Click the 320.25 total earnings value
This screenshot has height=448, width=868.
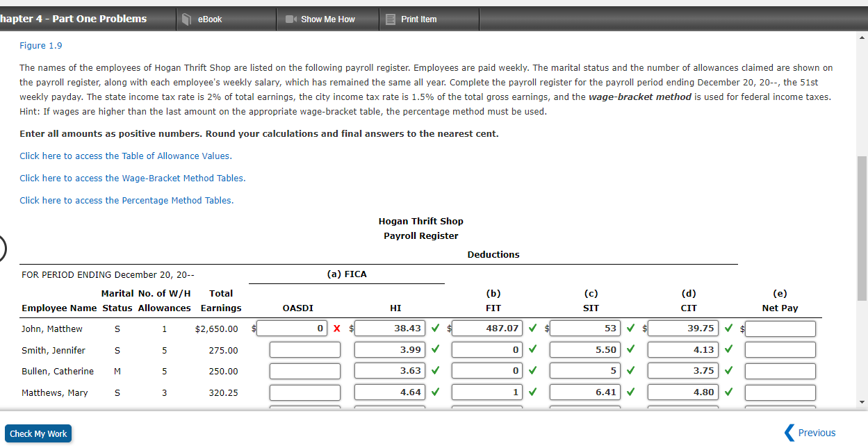pos(224,393)
